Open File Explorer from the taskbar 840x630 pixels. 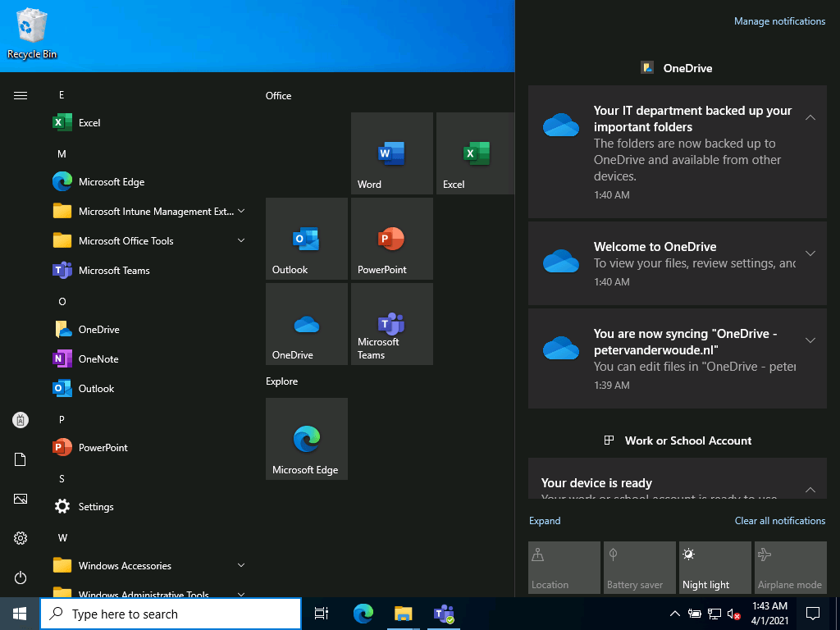403,613
